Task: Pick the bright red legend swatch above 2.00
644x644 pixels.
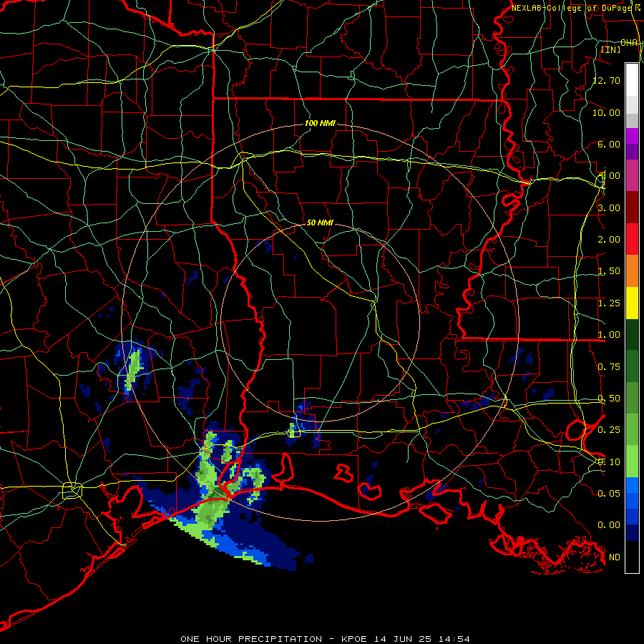Action: [632, 239]
